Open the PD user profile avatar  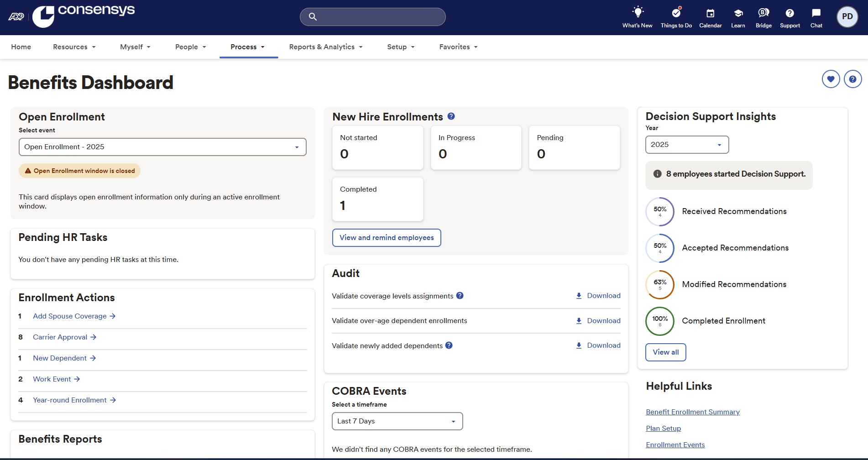tap(847, 17)
